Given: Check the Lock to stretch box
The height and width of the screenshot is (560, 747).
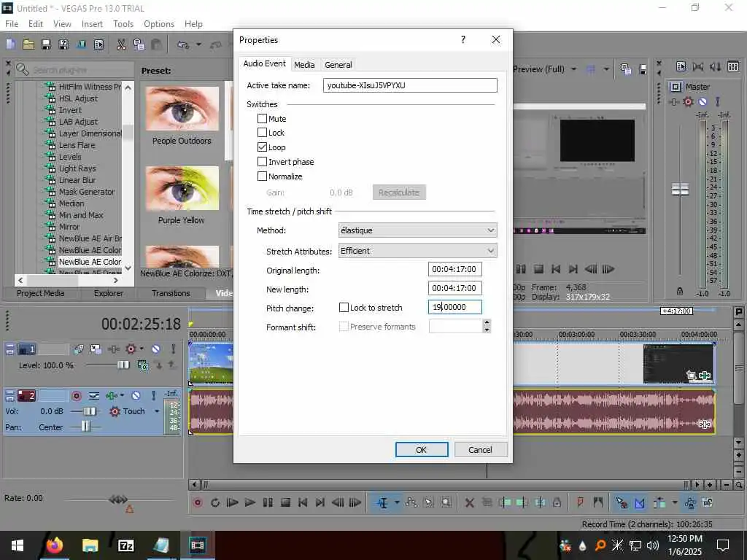Looking at the screenshot, I should coord(344,308).
